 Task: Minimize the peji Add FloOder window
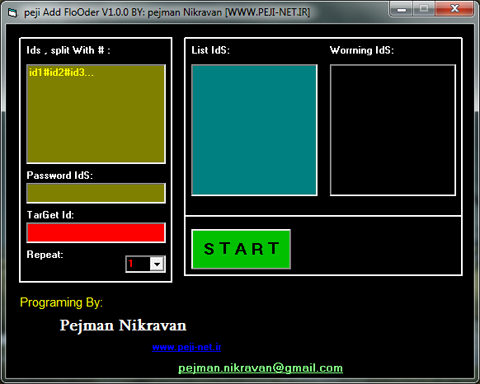tap(401, 9)
